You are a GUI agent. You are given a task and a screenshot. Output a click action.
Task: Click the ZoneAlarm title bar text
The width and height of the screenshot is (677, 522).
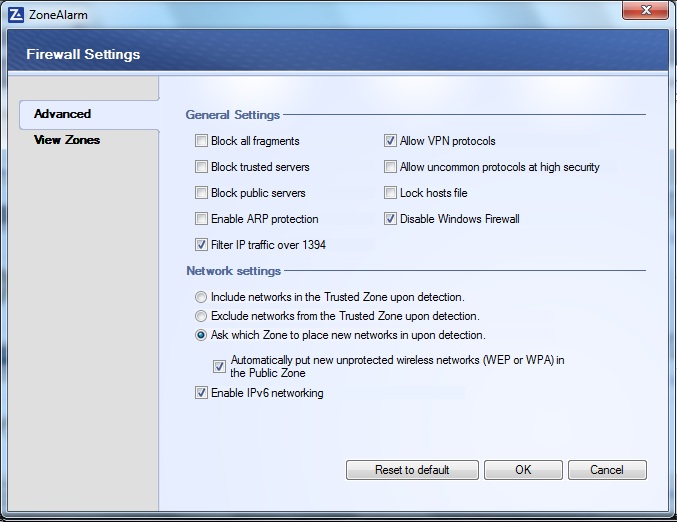click(58, 15)
